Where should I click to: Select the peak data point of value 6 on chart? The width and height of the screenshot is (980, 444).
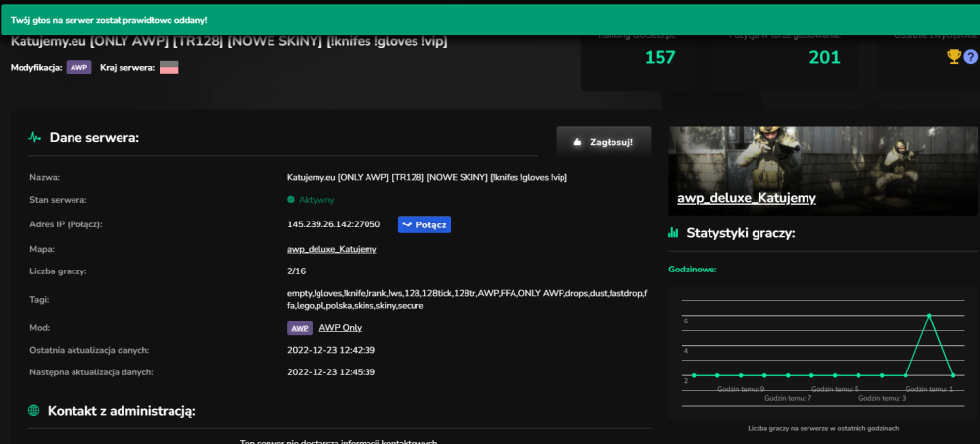tap(929, 316)
